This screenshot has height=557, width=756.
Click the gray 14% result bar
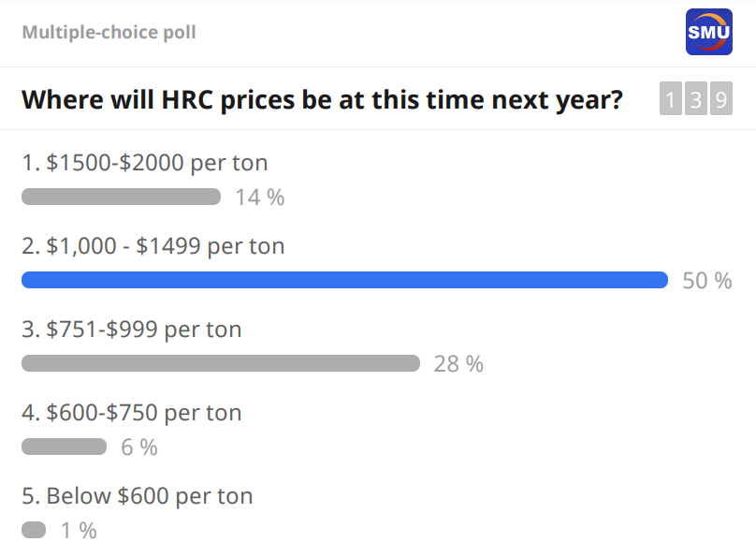click(x=121, y=198)
